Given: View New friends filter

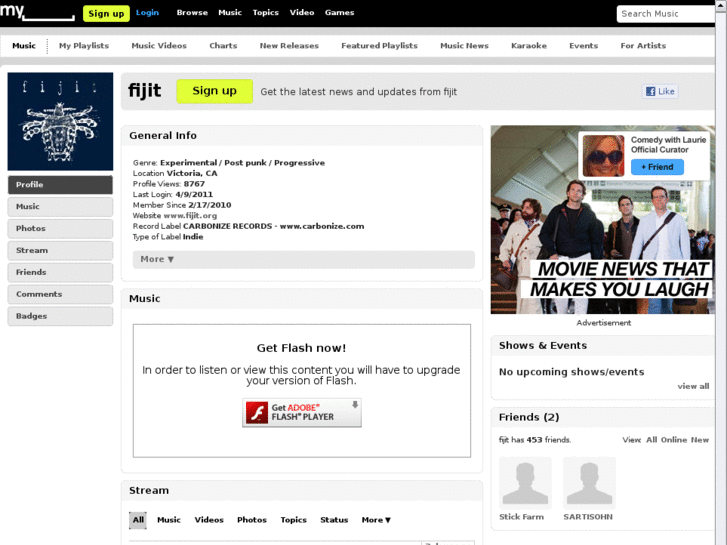Looking at the screenshot, I should pyautogui.click(x=700, y=440).
